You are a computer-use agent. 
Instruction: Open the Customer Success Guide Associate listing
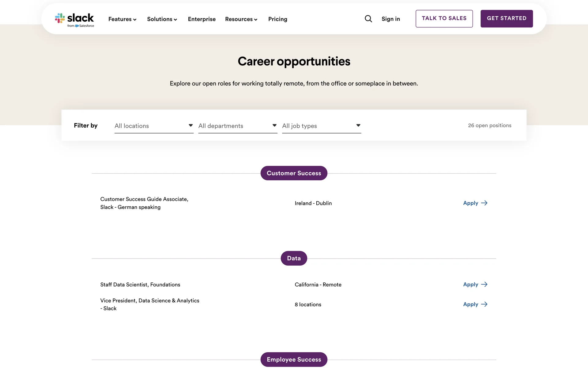point(144,203)
